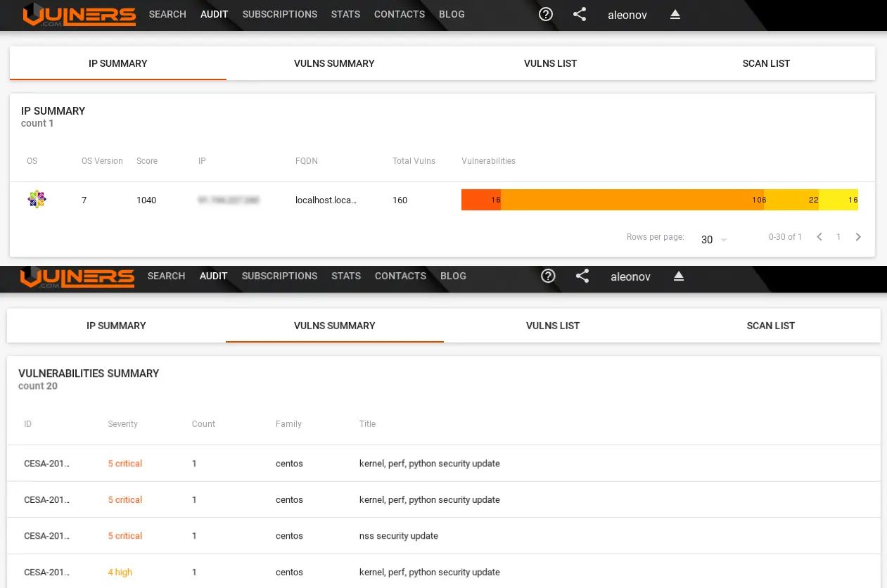Open help from the second navbar

point(548,276)
